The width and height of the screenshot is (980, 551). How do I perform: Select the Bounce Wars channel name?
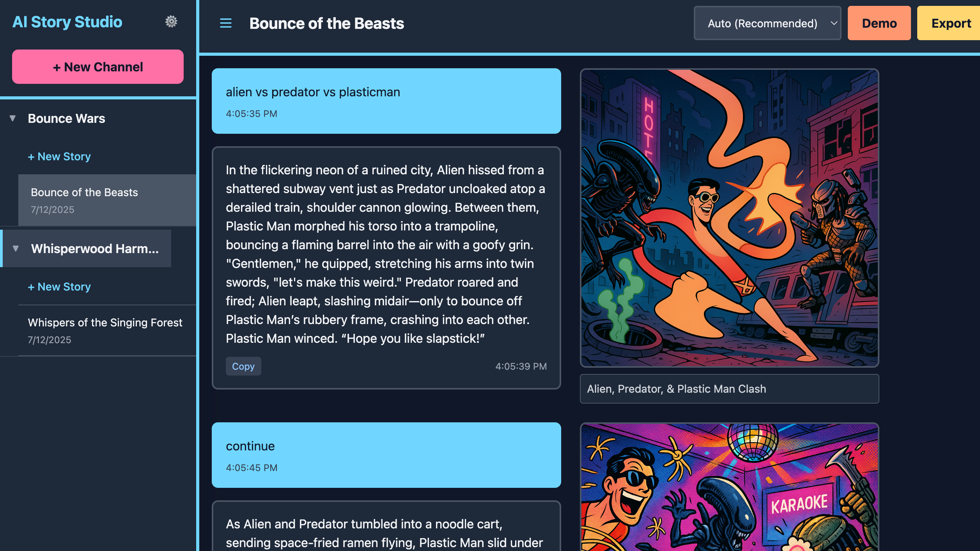click(x=67, y=118)
